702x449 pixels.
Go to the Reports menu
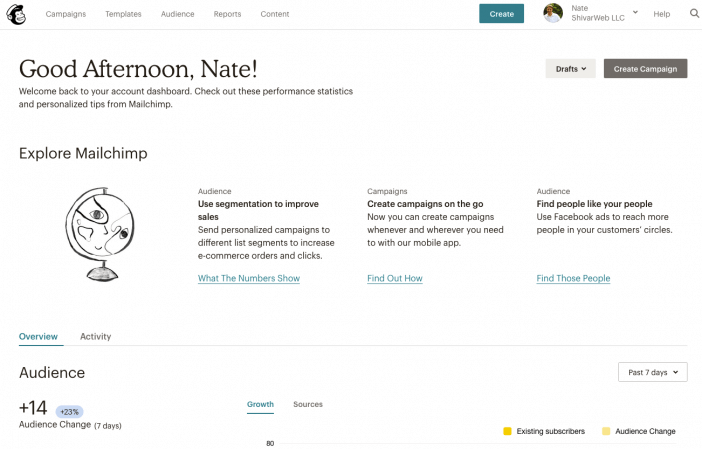[x=227, y=14]
